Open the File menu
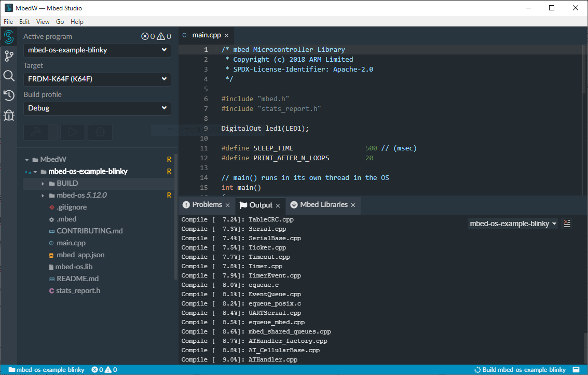The image size is (588, 375). click(8, 22)
